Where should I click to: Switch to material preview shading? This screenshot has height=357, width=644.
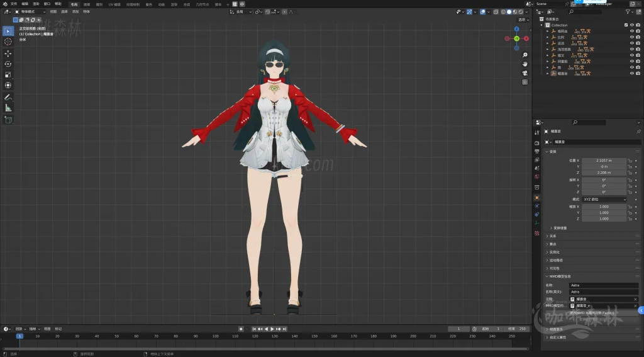pos(515,11)
